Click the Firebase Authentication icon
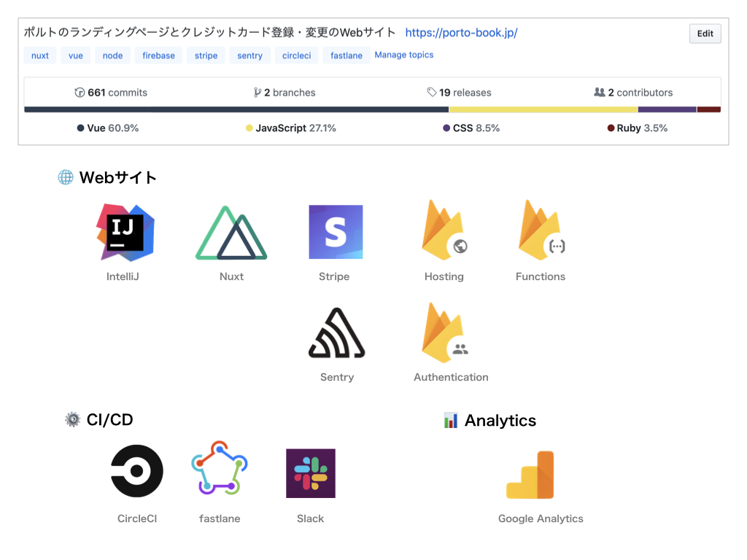 (x=445, y=332)
